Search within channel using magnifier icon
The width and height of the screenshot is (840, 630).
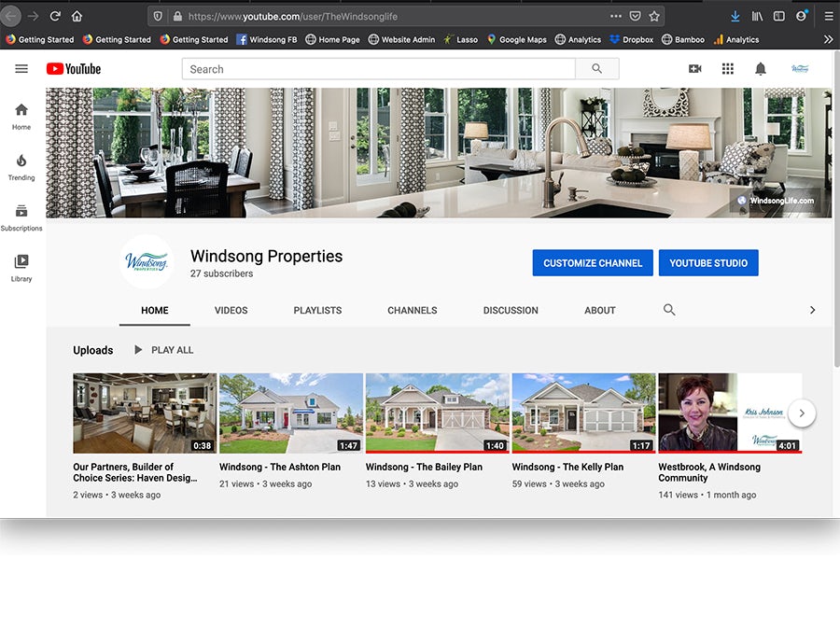click(x=669, y=310)
